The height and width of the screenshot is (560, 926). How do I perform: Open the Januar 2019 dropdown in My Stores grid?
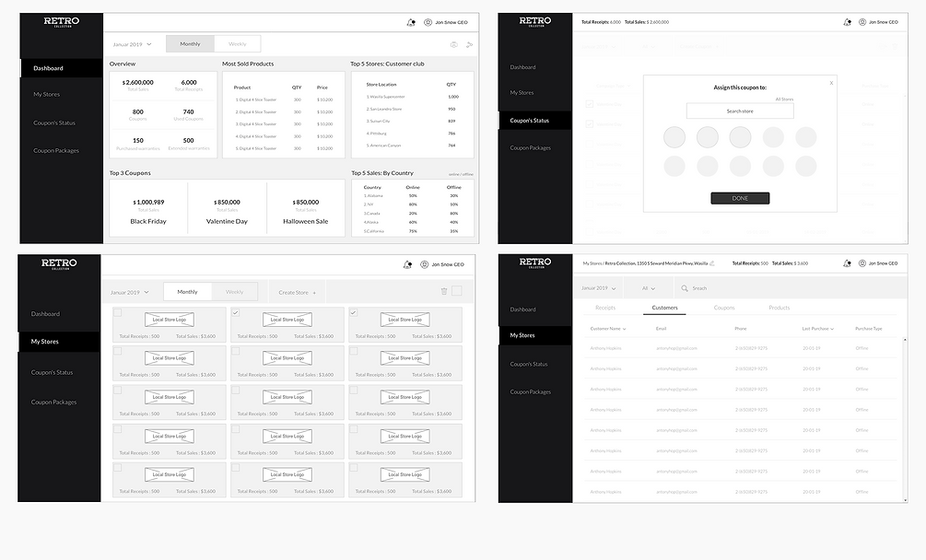(129, 292)
